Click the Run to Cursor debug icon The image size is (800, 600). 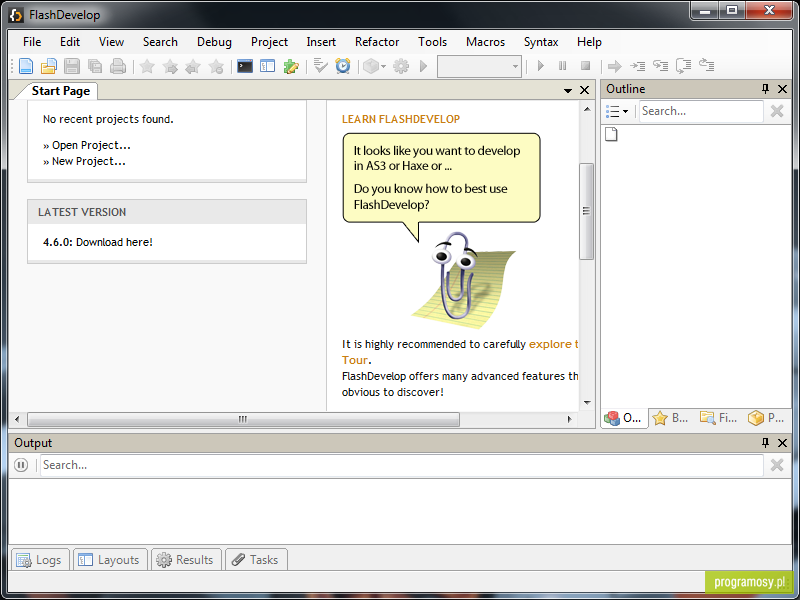(x=638, y=66)
